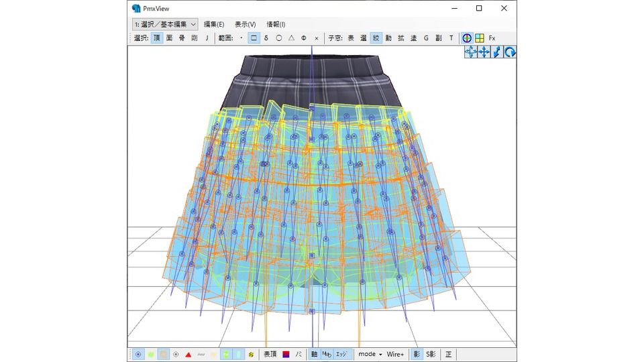Toggle the blue dot vertex display icon
Image resolution: width=644 pixels, height=362 pixels.
[x=138, y=354]
